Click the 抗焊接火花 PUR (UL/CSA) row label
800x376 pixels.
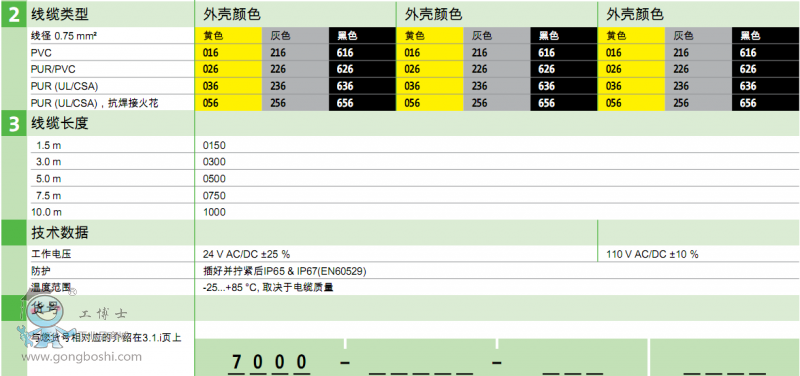pyautogui.click(x=95, y=103)
